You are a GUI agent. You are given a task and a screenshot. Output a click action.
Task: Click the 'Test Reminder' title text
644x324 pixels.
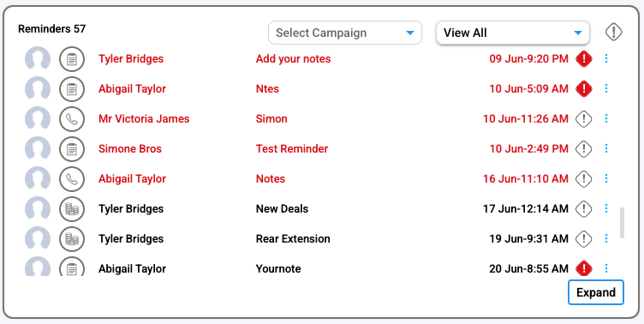click(292, 149)
